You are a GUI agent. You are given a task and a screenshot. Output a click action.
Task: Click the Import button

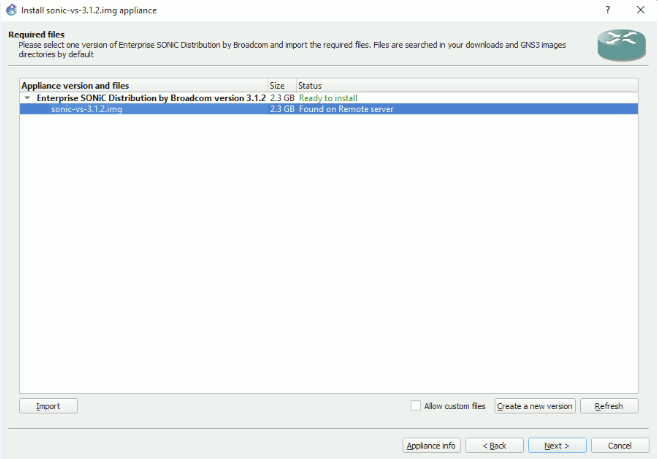coord(48,406)
